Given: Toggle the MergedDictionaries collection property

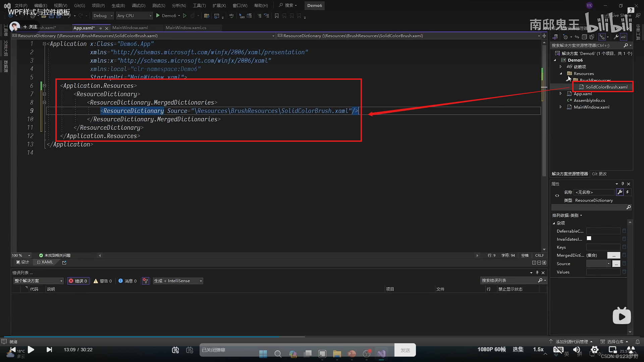Looking at the screenshot, I should point(614,255).
